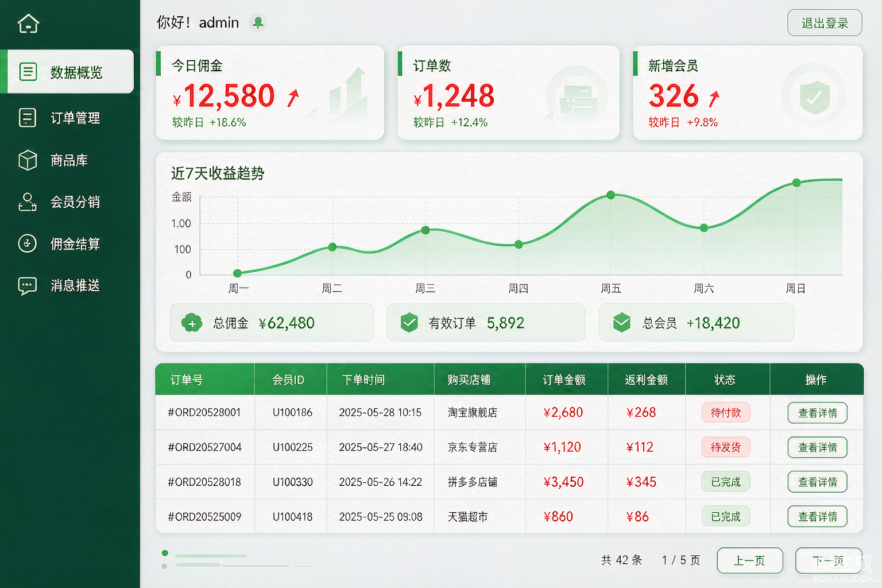The image size is (882, 588).
Task: Open 查看详情 for order #ORD20527004
Action: coord(817,447)
